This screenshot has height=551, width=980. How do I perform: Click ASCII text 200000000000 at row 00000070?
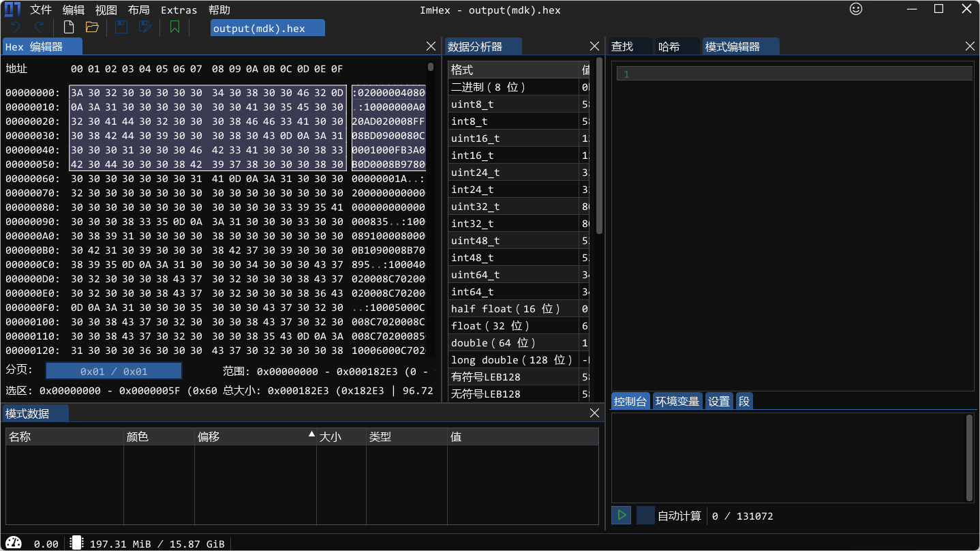coord(388,193)
